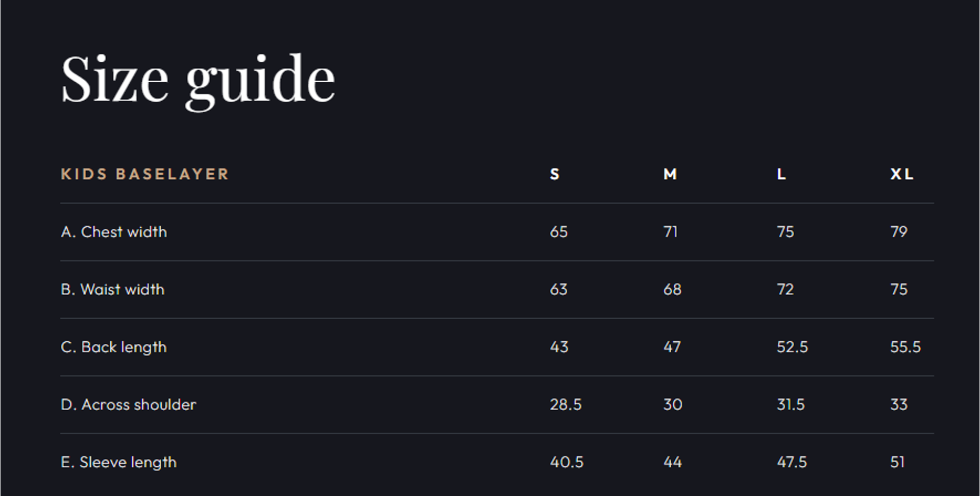Select the KIDS BASELAYER table title
This screenshot has width=980, height=496.
click(144, 174)
